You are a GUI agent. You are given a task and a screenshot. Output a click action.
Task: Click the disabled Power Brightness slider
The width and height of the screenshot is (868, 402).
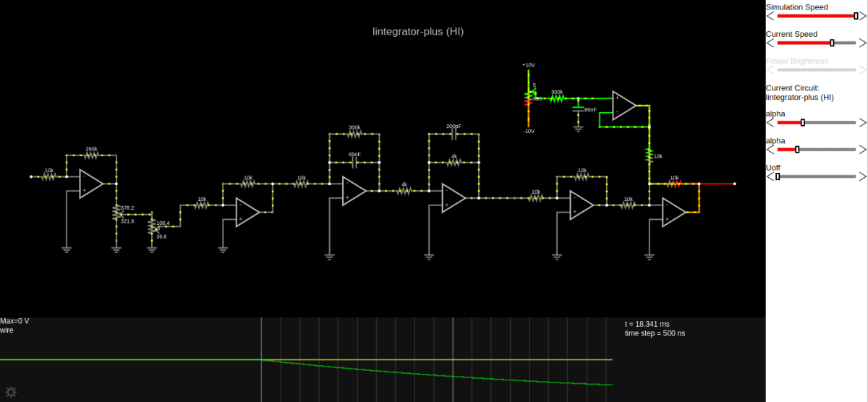pyautogui.click(x=817, y=69)
